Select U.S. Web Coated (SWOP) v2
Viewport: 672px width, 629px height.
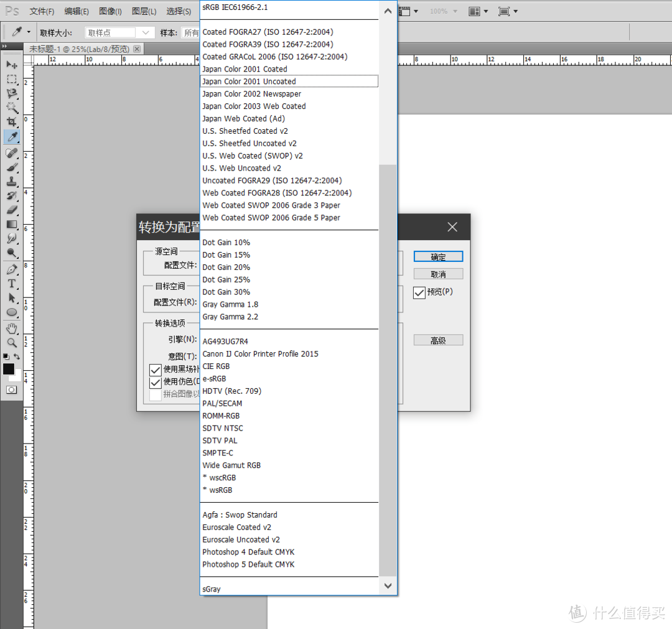(289, 156)
